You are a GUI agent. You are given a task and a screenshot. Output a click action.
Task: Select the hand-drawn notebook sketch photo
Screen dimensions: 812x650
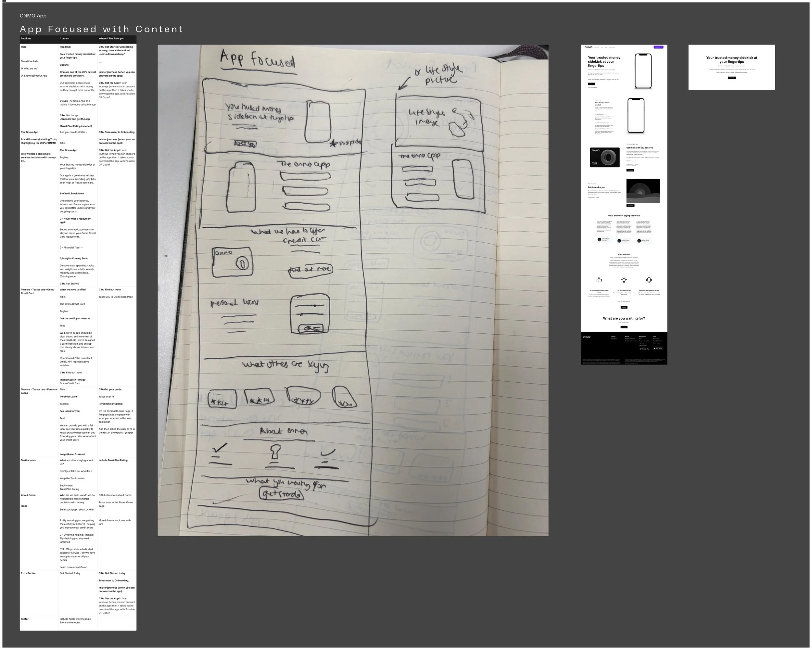352,290
